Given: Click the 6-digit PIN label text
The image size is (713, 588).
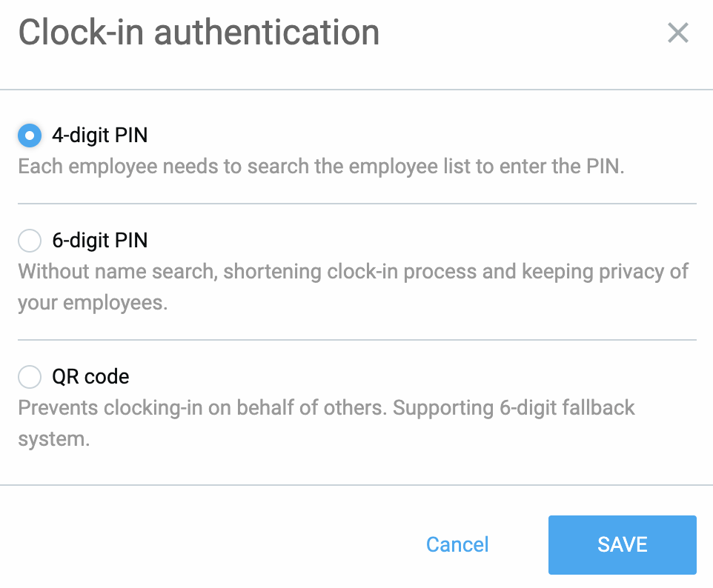Looking at the screenshot, I should point(99,241).
